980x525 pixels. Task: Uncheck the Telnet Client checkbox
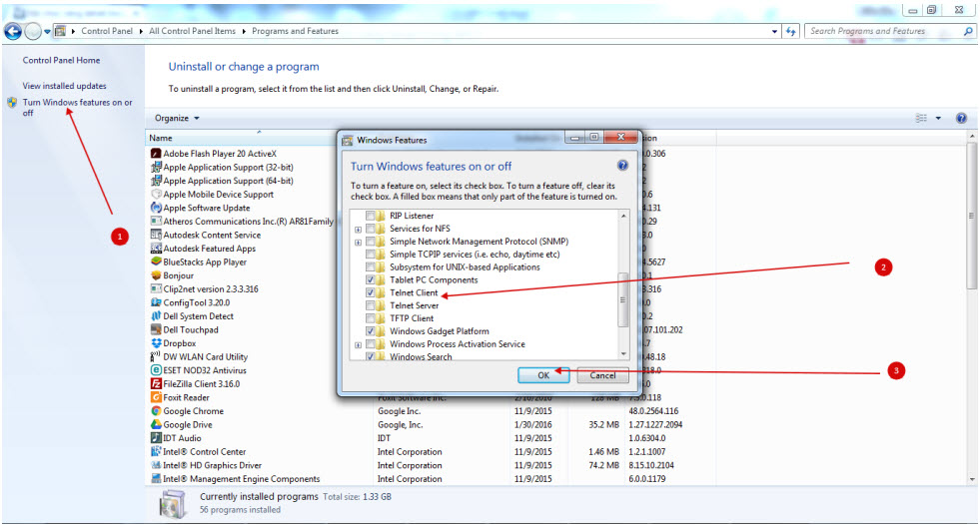(x=372, y=293)
